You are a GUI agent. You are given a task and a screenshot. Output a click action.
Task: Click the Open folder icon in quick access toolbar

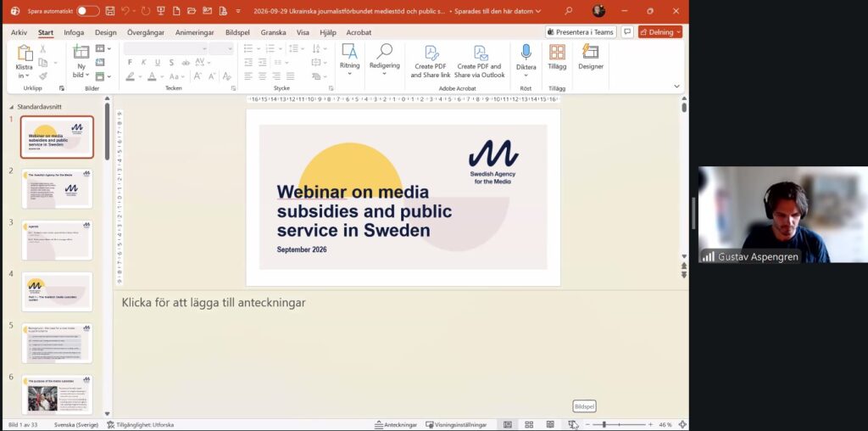tap(192, 11)
